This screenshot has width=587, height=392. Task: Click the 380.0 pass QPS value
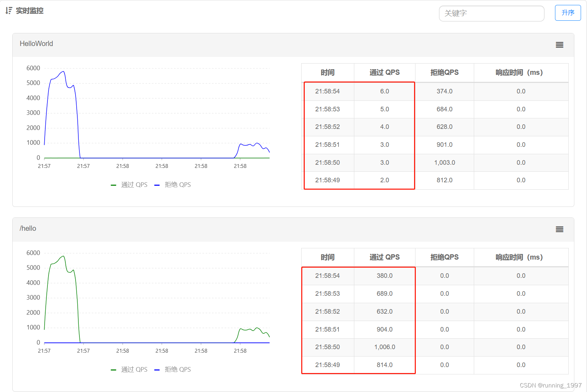385,276
